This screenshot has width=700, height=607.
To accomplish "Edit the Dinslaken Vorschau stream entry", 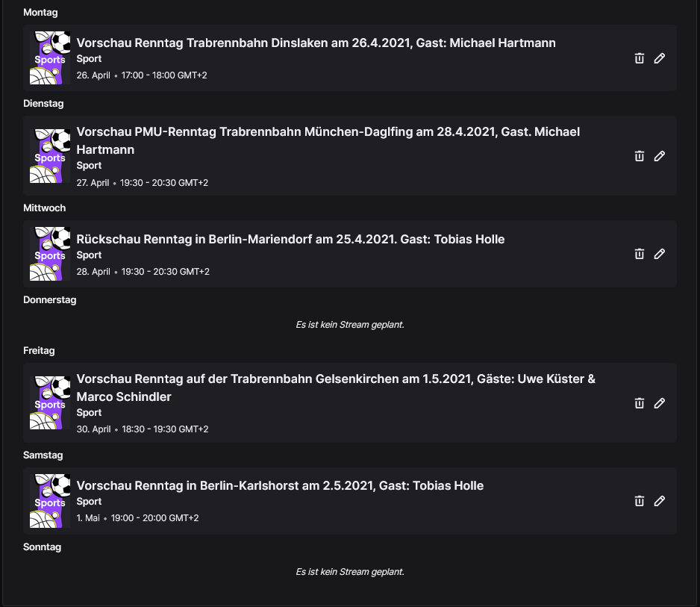I will 660,58.
